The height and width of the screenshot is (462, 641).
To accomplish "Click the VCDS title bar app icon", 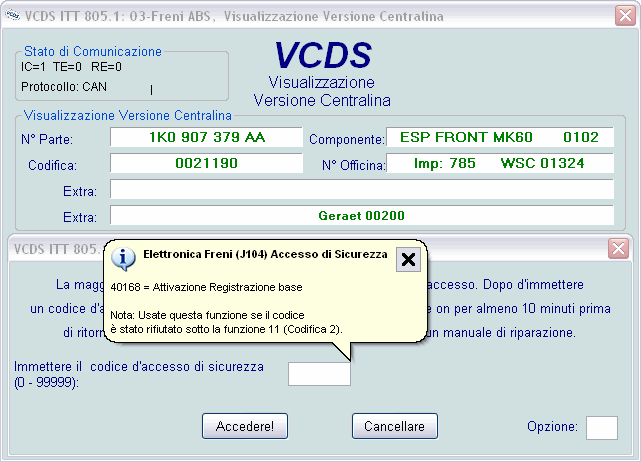I will (x=12, y=16).
